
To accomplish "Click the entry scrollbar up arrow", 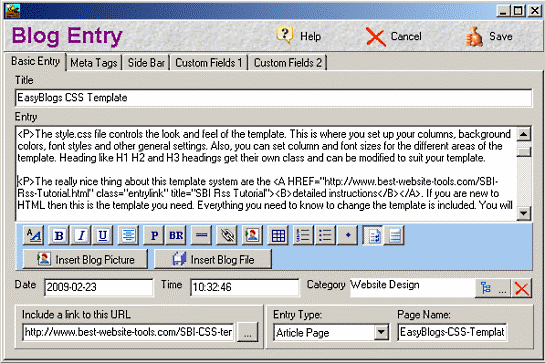I will (x=524, y=134).
